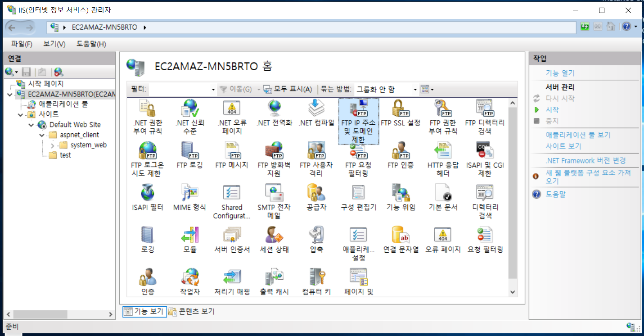Select the FTP 방화벽 지원 icon
The image size is (644, 336).
(x=274, y=159)
